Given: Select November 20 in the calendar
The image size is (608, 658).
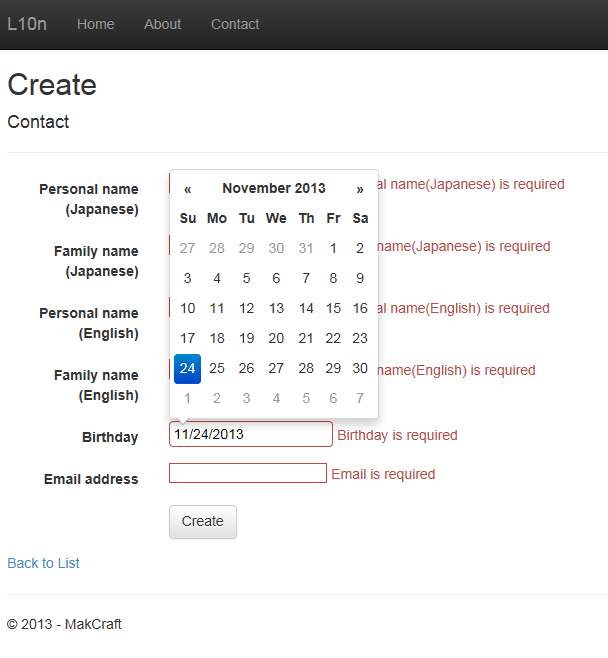Looking at the screenshot, I should 276,338.
